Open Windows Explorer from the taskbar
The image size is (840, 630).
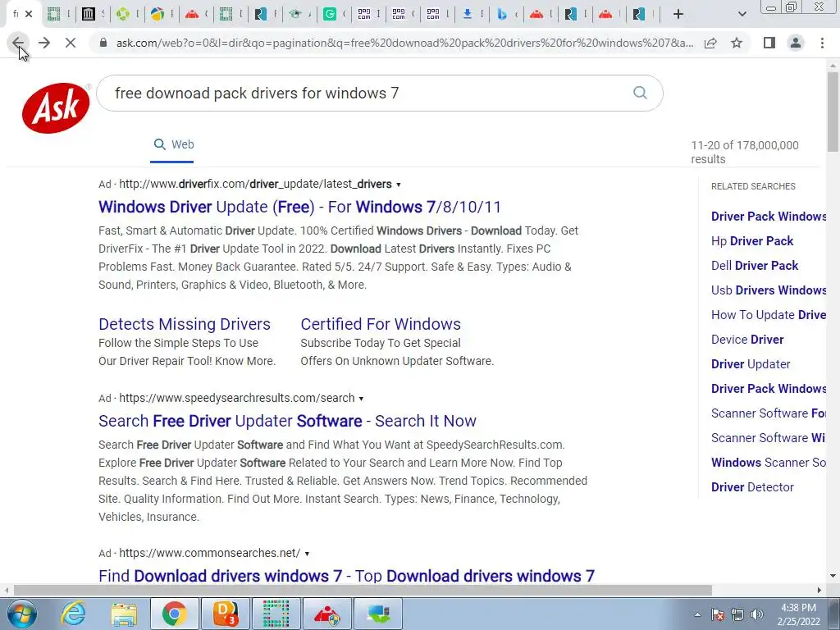coord(125,614)
